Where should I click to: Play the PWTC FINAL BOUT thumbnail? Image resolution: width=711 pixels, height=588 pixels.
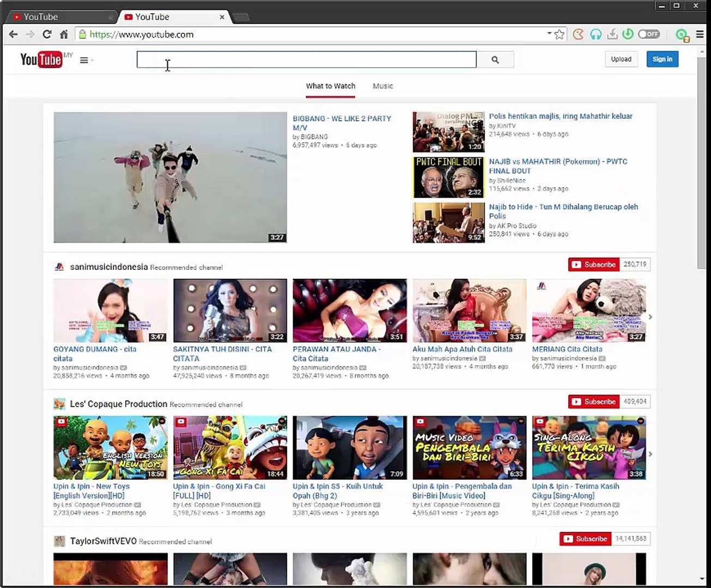pyautogui.click(x=448, y=177)
